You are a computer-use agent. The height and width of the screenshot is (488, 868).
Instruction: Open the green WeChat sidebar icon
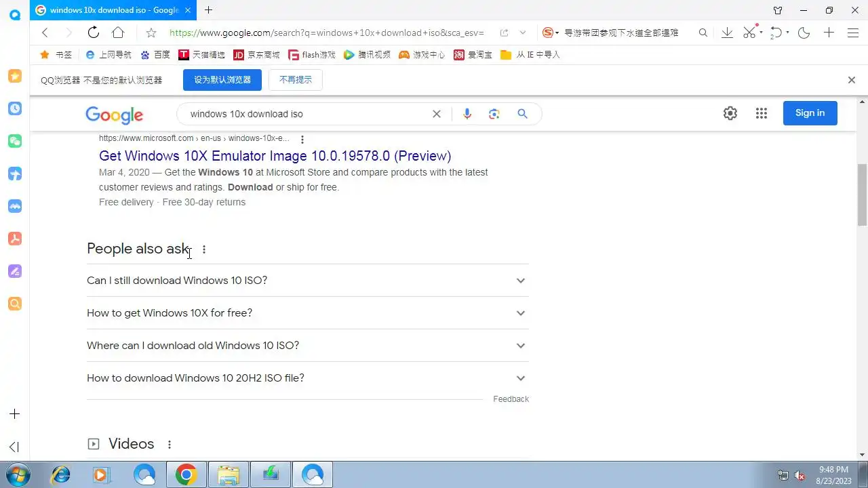(x=15, y=141)
